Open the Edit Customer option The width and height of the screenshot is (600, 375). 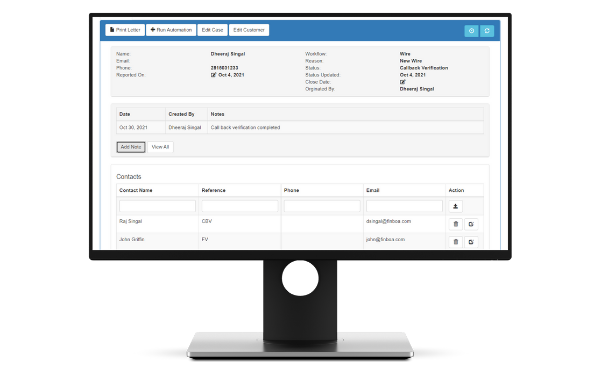point(249,30)
